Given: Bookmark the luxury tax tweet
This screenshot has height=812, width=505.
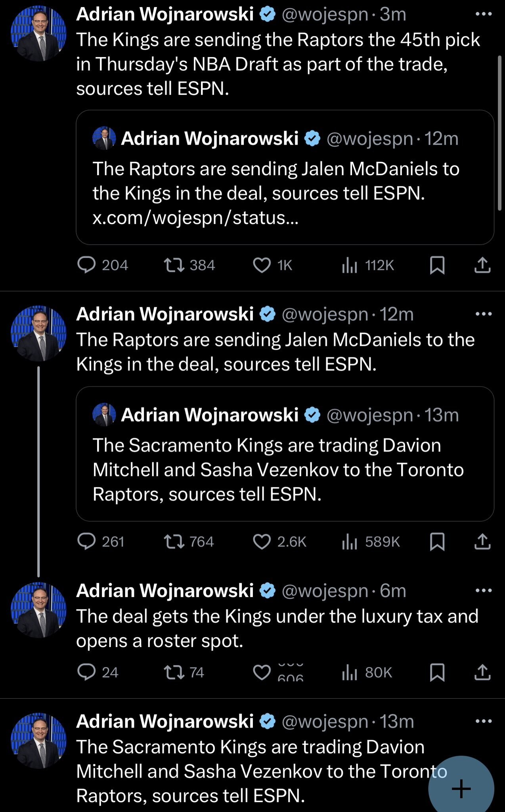Looking at the screenshot, I should click(x=437, y=672).
